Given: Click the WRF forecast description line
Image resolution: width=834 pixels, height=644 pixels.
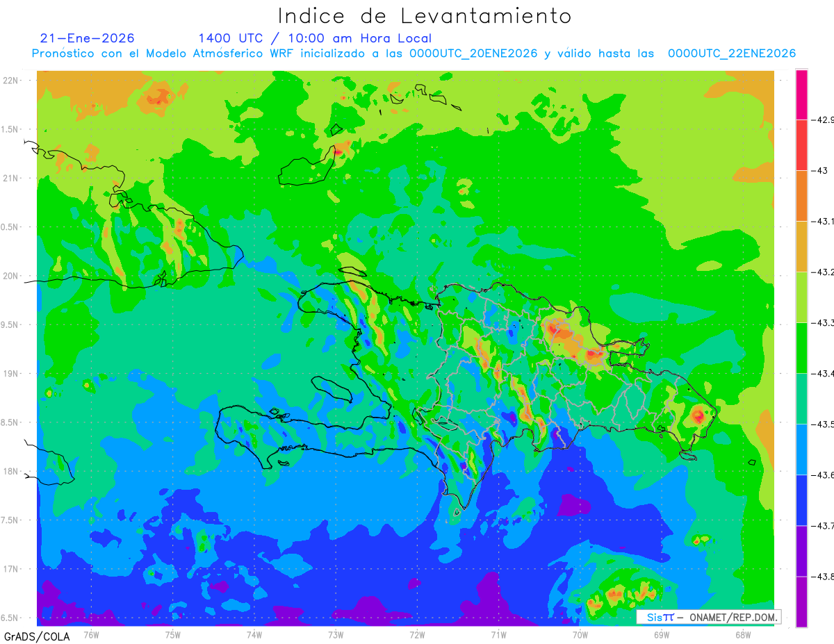Looking at the screenshot, I should coord(414,53).
